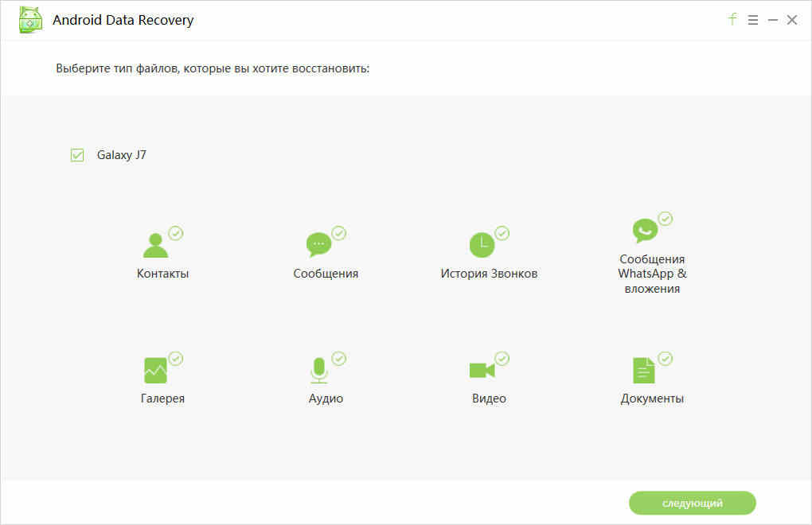
Task: Toggle the checkmark on Документы
Action: (x=666, y=359)
